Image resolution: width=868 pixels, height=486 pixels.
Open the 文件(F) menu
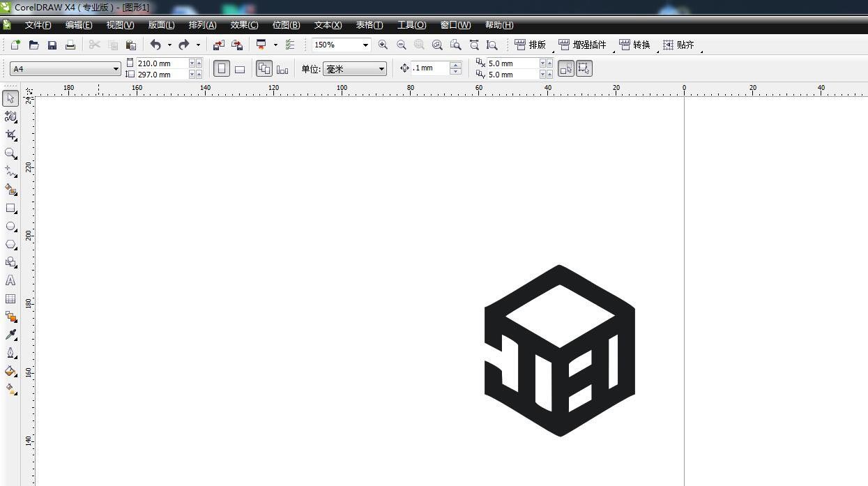(38, 25)
